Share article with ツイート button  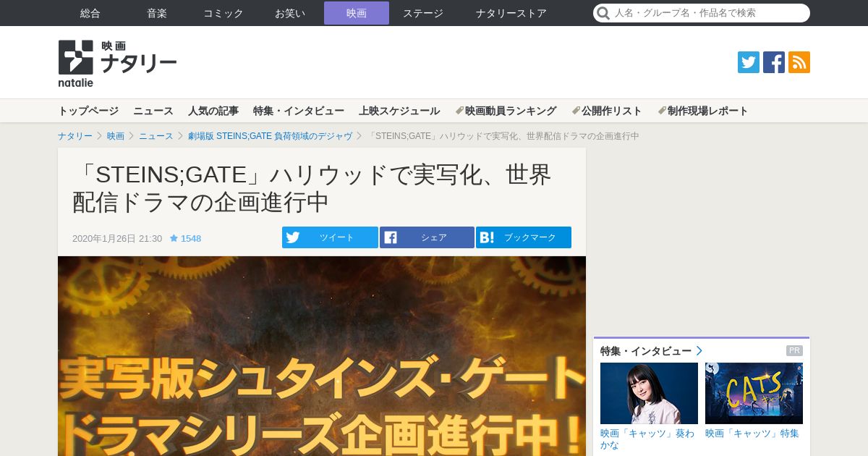point(330,237)
